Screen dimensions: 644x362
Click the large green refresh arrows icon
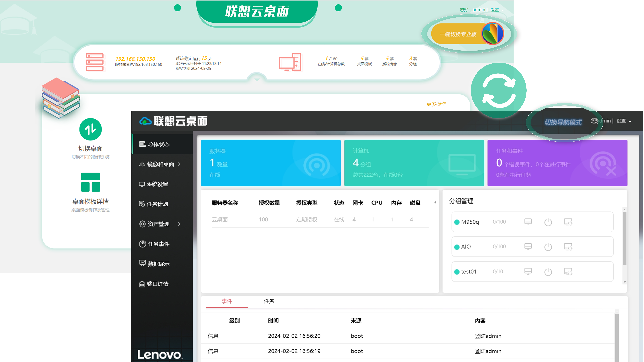499,90
